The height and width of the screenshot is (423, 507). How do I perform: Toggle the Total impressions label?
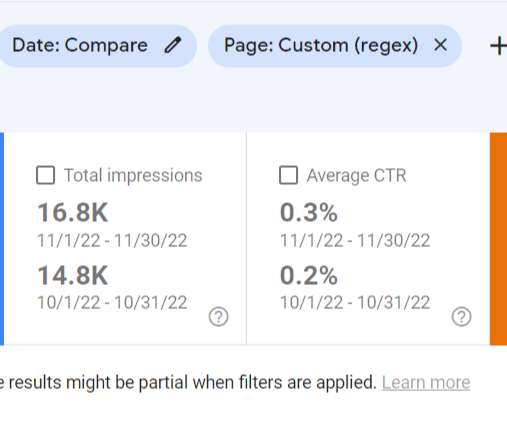133,175
